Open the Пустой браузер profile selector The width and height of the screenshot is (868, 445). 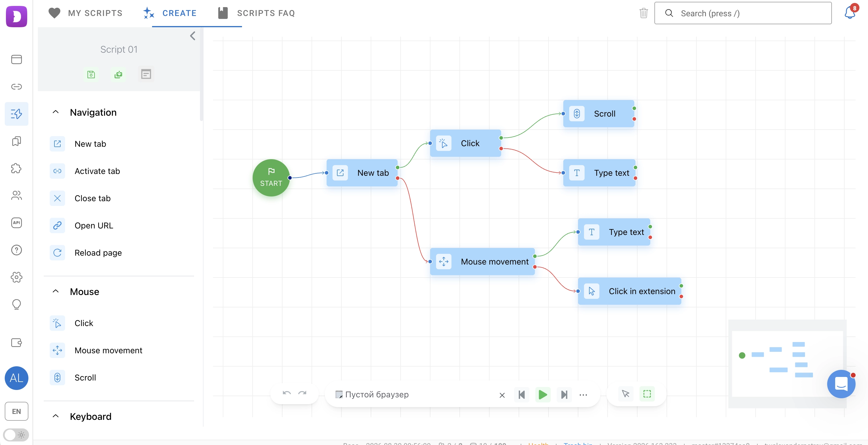coord(414,394)
